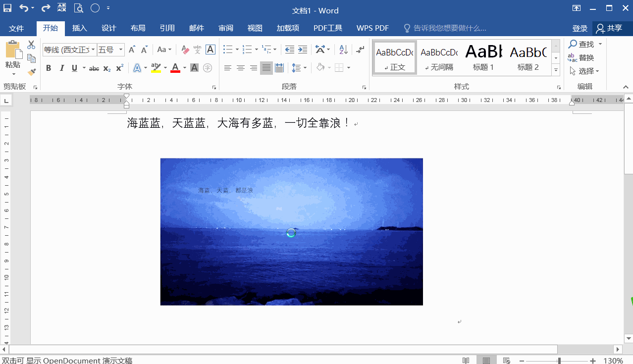This screenshot has height=364, width=633.
Task: Click the Copy icon in clipboard group
Action: coord(31,58)
